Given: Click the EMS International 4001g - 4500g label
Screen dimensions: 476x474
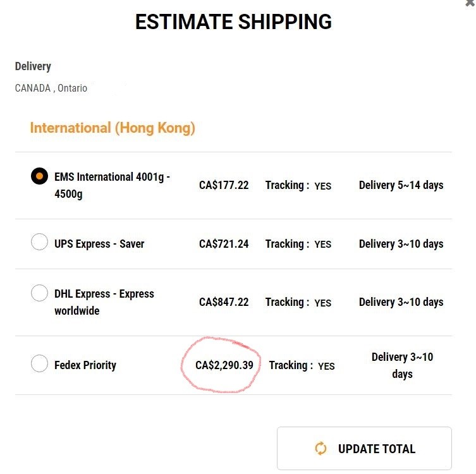Looking at the screenshot, I should click(112, 185).
